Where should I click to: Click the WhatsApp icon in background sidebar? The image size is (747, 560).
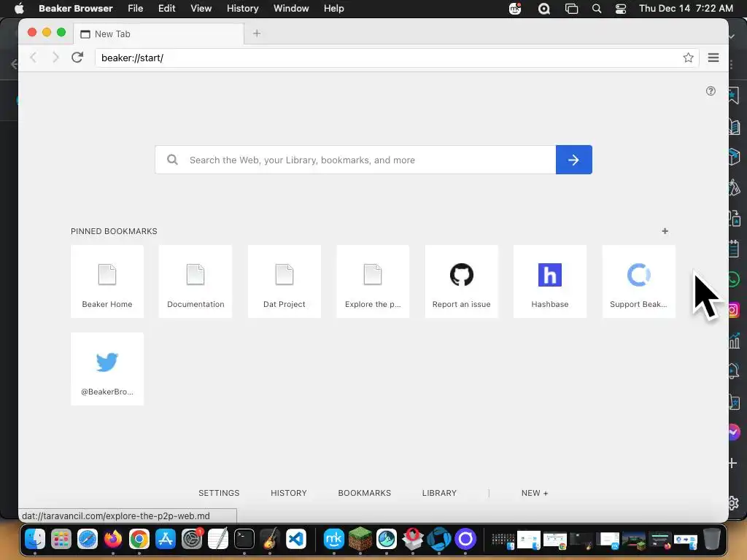click(734, 279)
